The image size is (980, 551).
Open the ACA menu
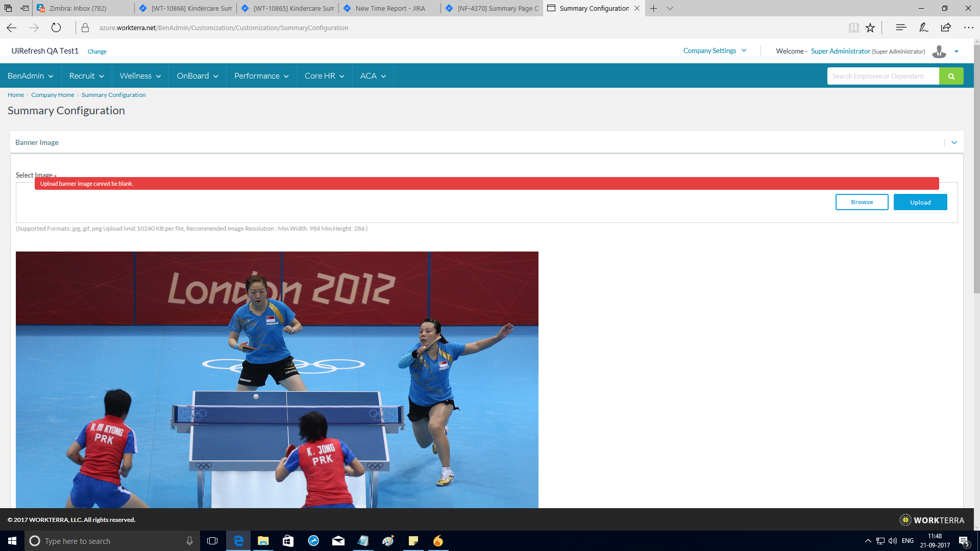pyautogui.click(x=373, y=76)
